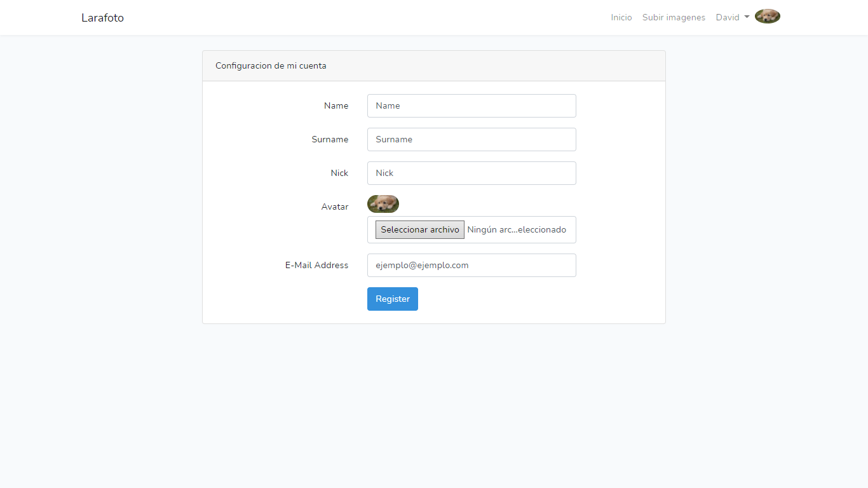Focus the Name input field
Viewport: 868px width, 488px height.
click(x=471, y=106)
